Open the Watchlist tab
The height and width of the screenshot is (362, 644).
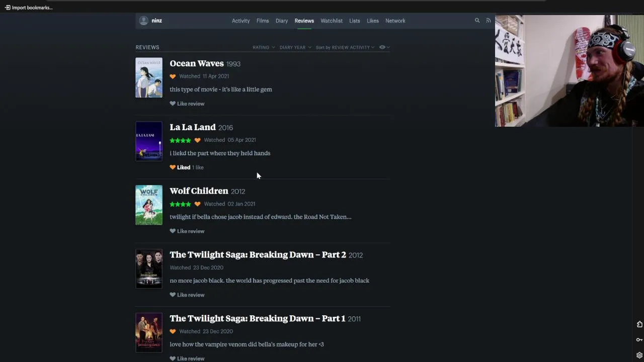[x=332, y=21]
